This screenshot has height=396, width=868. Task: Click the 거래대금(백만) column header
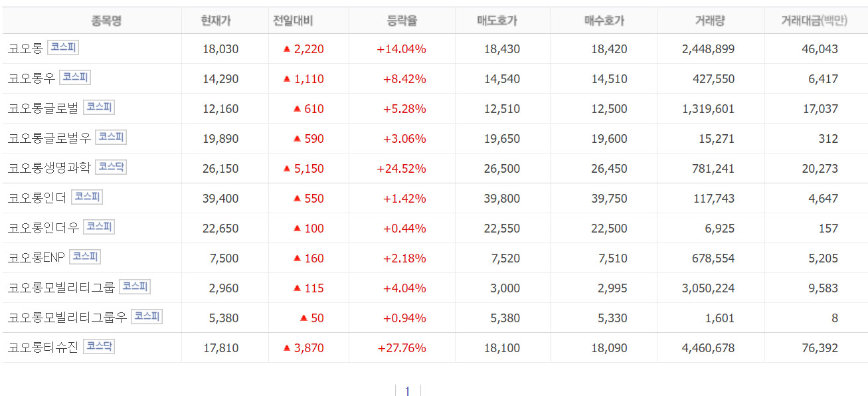[x=815, y=21]
